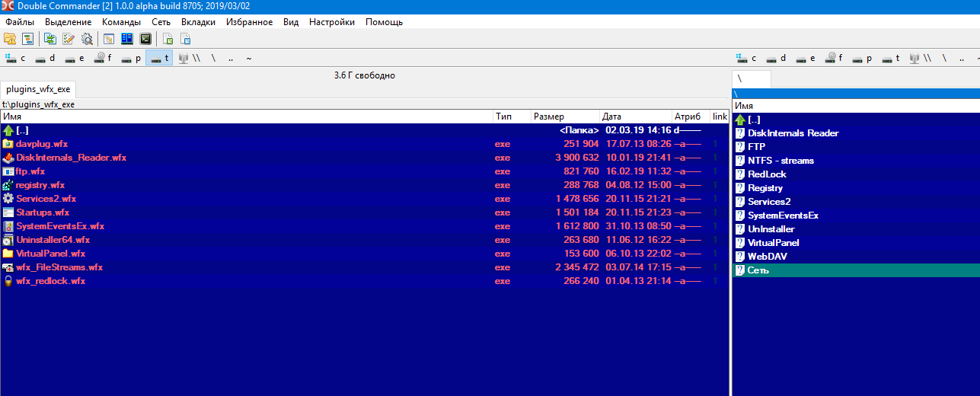Switch left panel to drive c
The width and height of the screenshot is (980, 396).
click(x=15, y=58)
